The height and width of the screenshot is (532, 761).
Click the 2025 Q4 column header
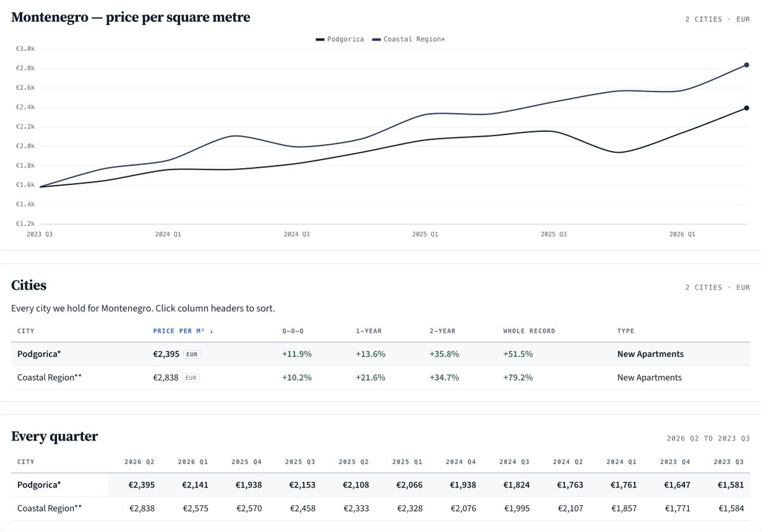point(247,462)
